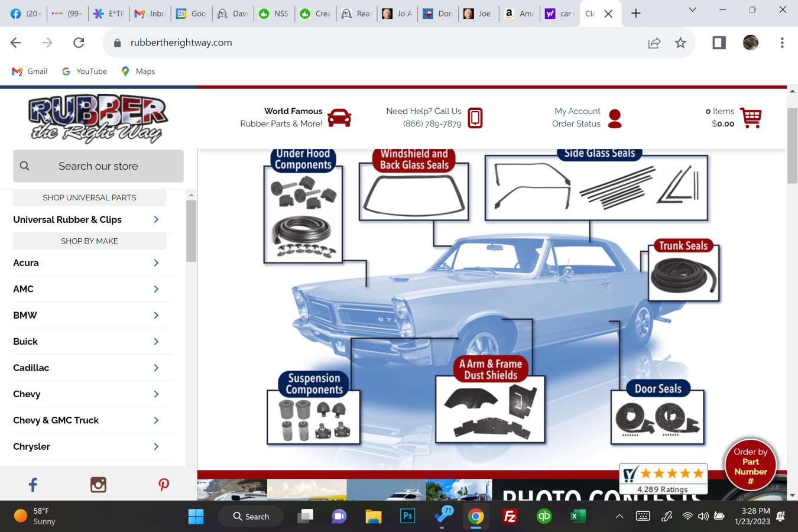Show hidden system tray icons

pos(619,517)
